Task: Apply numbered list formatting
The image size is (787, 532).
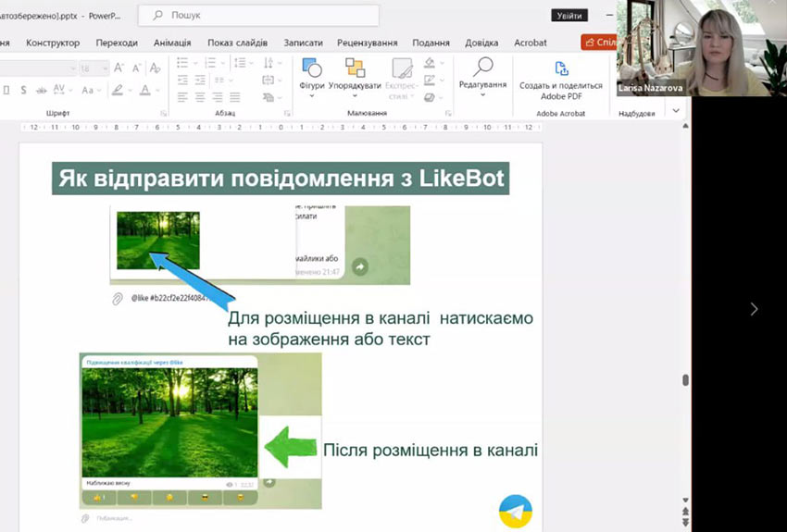Action: tap(210, 64)
